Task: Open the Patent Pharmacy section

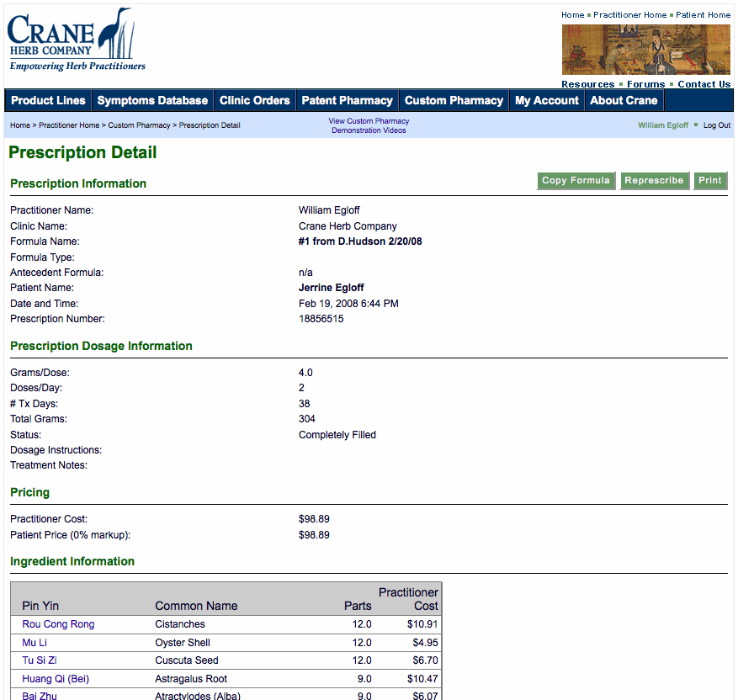Action: coord(347,100)
